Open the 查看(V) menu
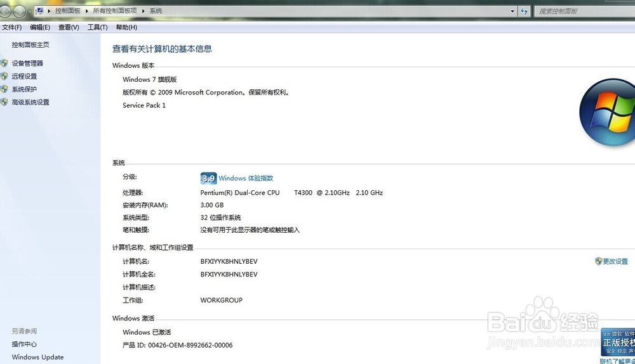Image resolution: width=635 pixels, height=364 pixels. pyautogui.click(x=69, y=27)
